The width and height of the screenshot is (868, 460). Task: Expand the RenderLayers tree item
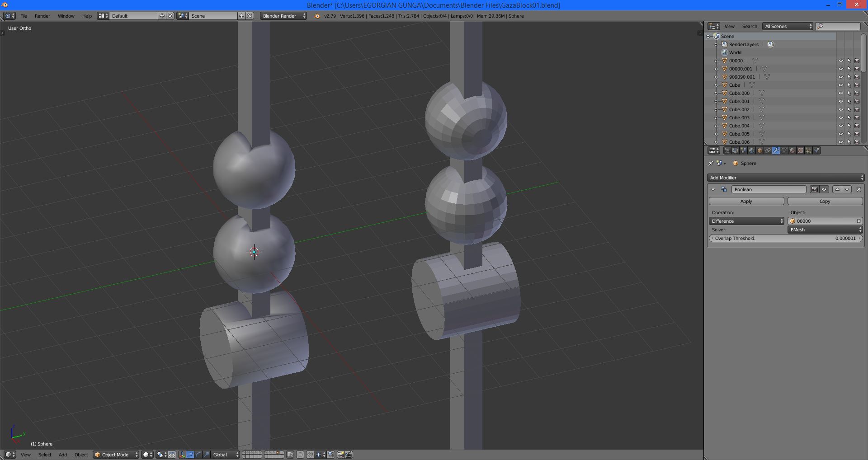[x=716, y=44]
